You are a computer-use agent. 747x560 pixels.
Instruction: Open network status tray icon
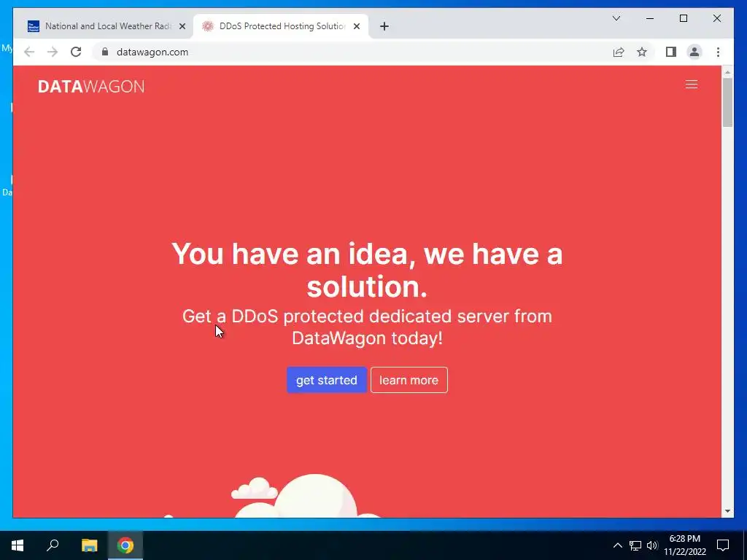pos(635,545)
